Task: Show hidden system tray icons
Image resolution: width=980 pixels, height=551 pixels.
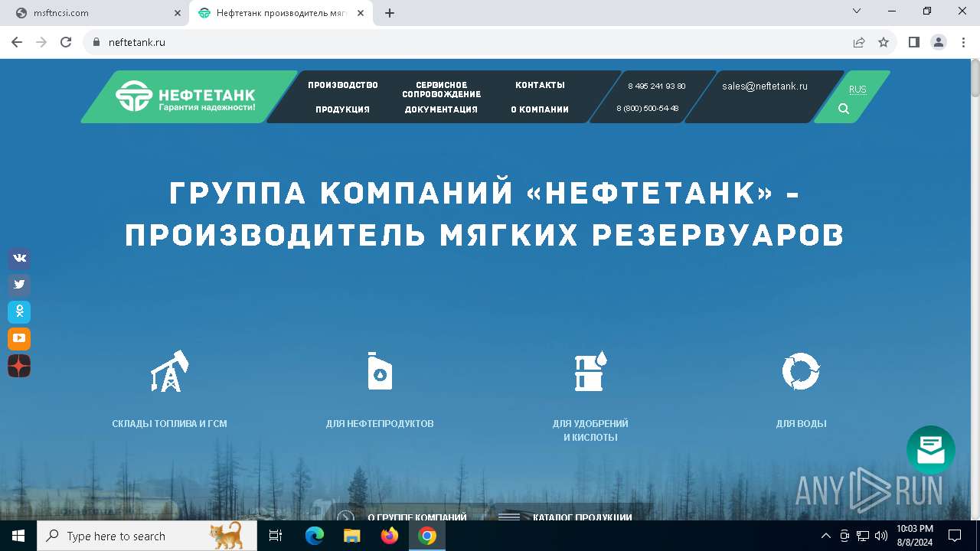Action: (x=825, y=536)
